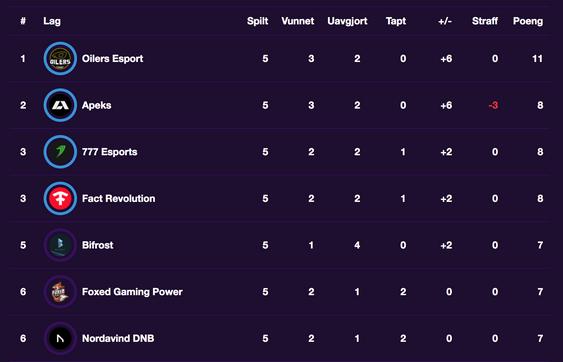563x362 pixels.
Task: Click the Oilers Esport team logo
Action: point(60,59)
